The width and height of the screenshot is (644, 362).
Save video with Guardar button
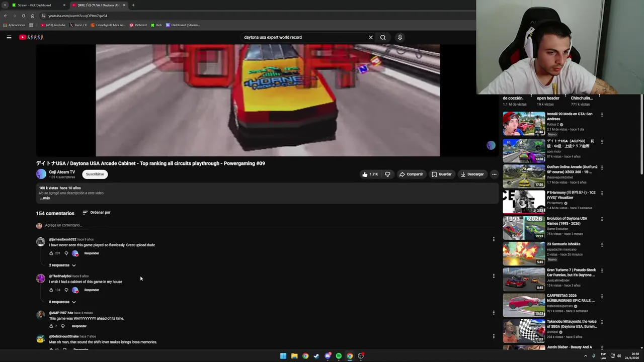441,174
